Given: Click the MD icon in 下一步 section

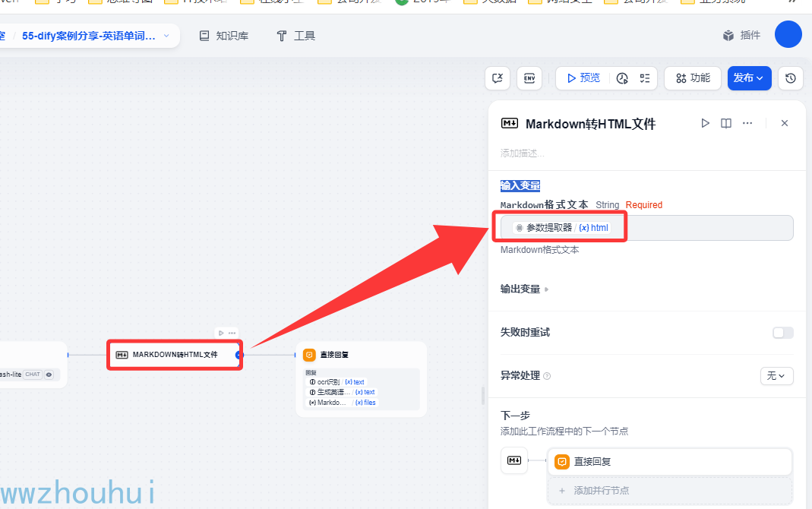Looking at the screenshot, I should tap(513, 460).
